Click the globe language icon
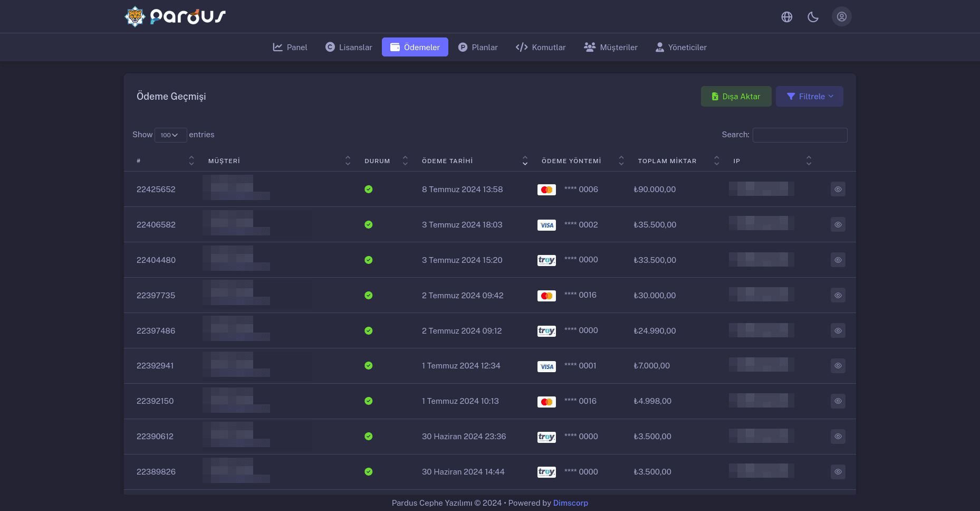This screenshot has width=980, height=511. coord(786,17)
